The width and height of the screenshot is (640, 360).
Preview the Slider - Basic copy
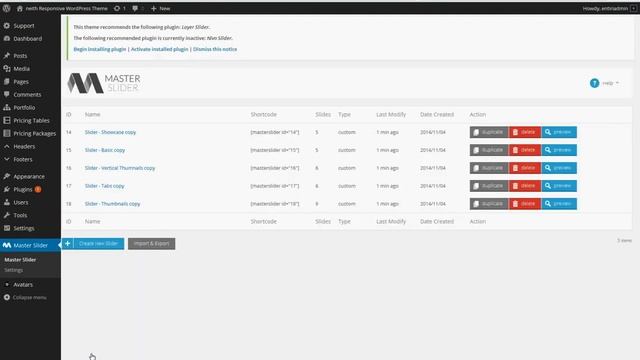(559, 150)
